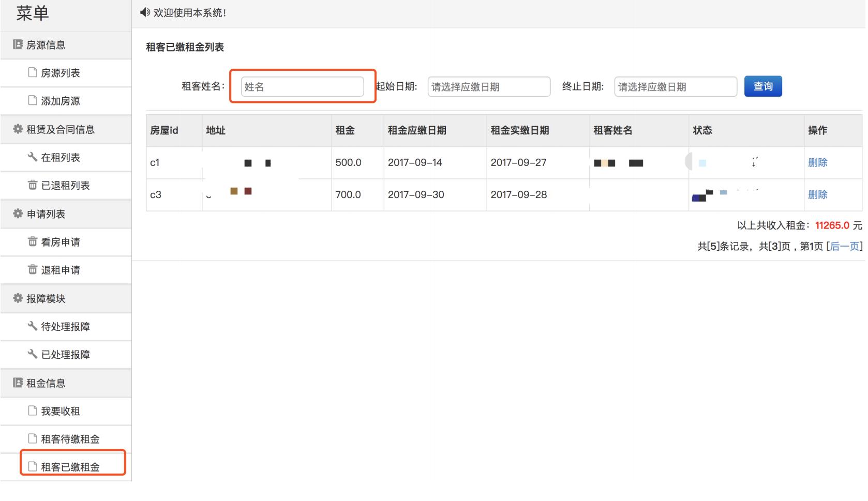Screen dimensions: 868x501
Task: Click the trash icon beside 退租申请
Action: pyautogui.click(x=33, y=269)
